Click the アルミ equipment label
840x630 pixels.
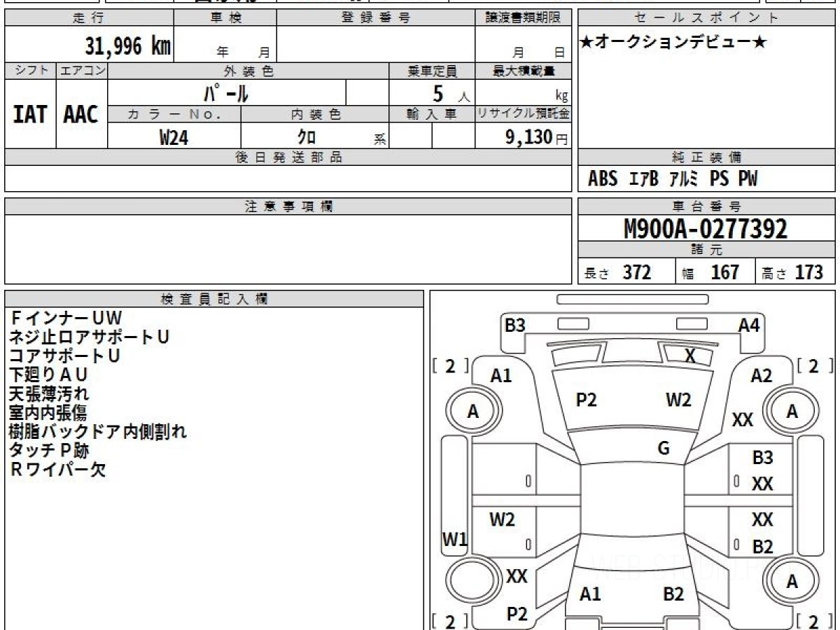coord(684,179)
